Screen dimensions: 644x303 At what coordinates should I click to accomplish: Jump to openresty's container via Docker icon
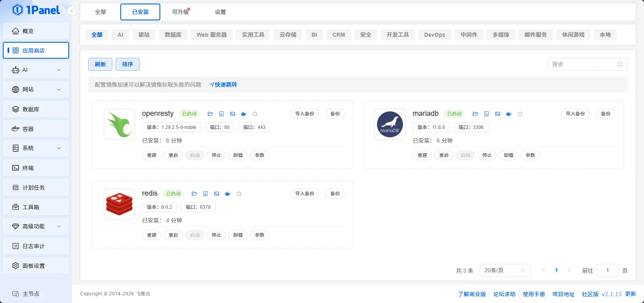click(x=244, y=114)
